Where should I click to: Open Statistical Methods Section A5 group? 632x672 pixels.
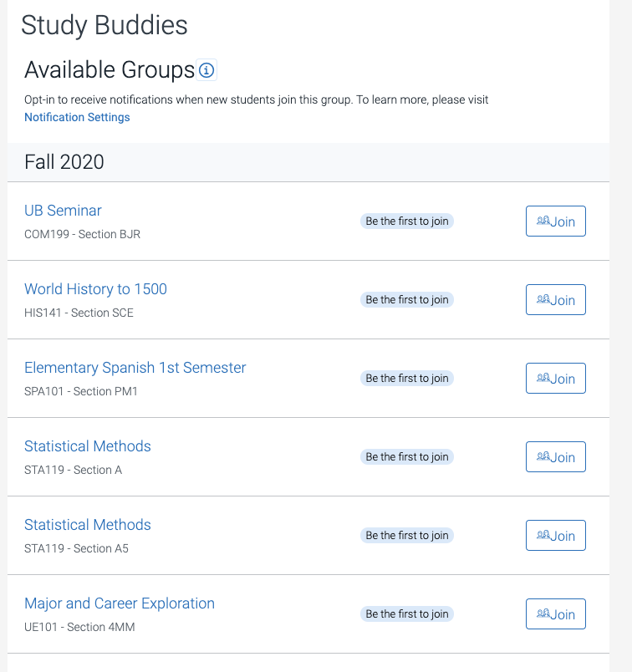click(x=87, y=525)
